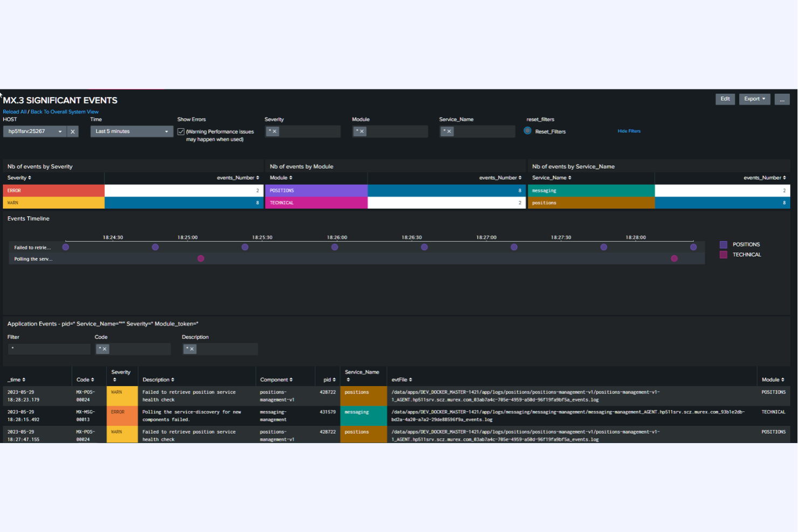798x532 pixels.
Task: Click the Filter text input field
Action: (x=49, y=349)
